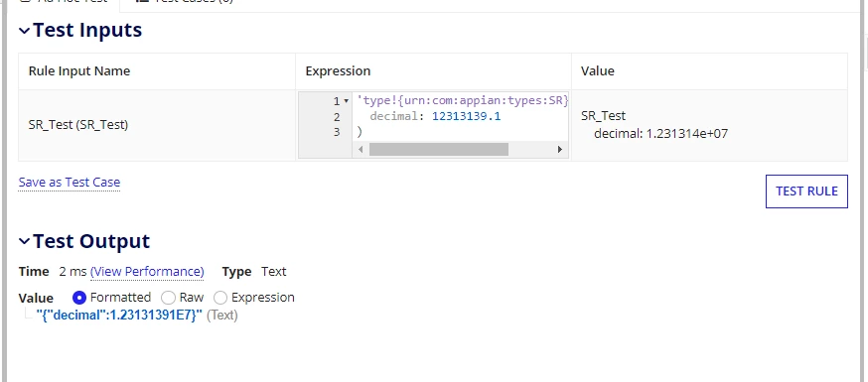Click the Rule Input Name column header
The height and width of the screenshot is (382, 868).
point(79,71)
